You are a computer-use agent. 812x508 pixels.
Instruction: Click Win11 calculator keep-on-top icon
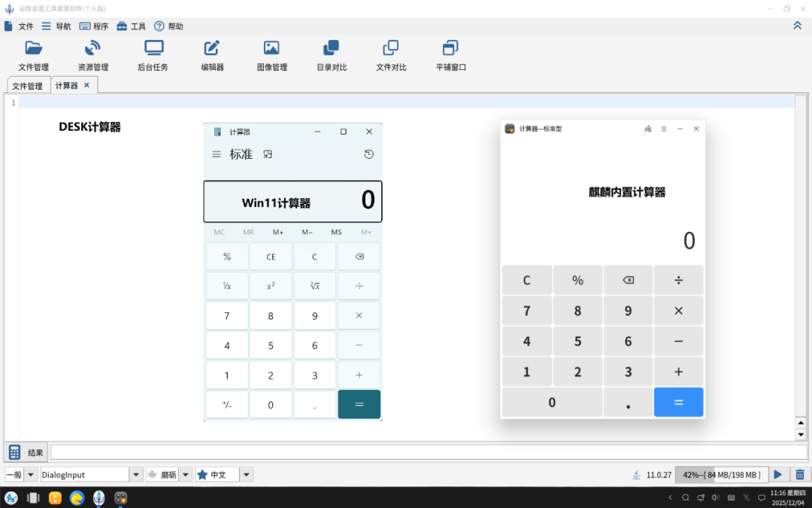(x=267, y=154)
